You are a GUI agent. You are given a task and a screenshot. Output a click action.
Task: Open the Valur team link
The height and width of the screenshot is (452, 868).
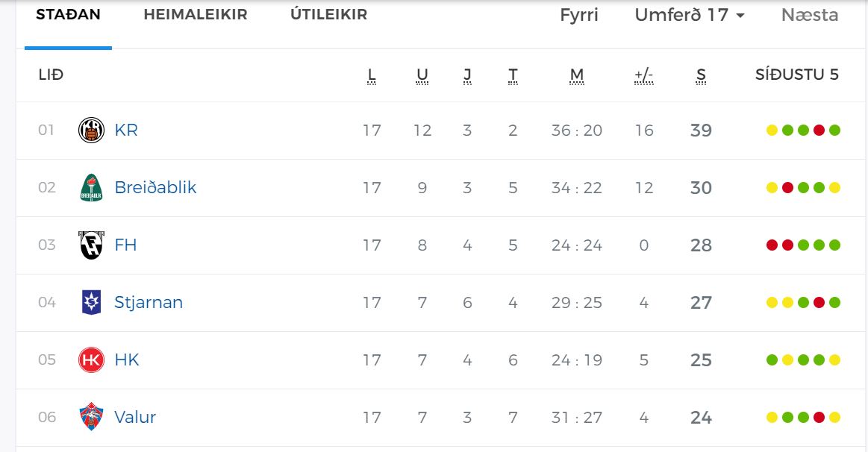pos(135,417)
